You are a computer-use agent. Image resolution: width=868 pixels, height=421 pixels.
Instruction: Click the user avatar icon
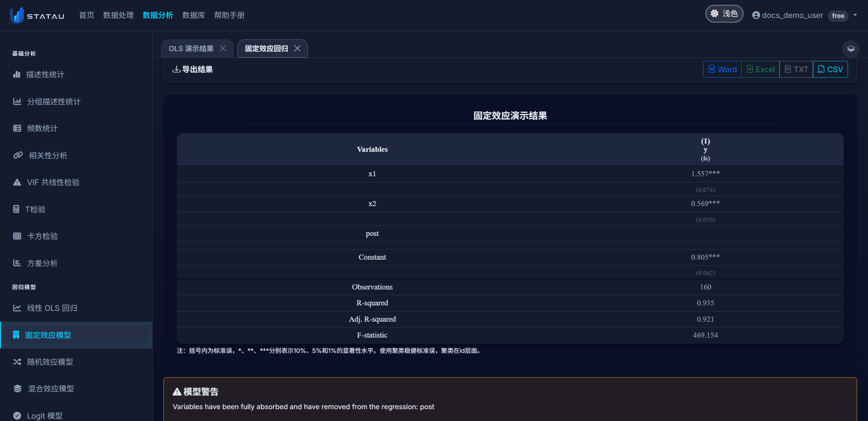coord(756,15)
